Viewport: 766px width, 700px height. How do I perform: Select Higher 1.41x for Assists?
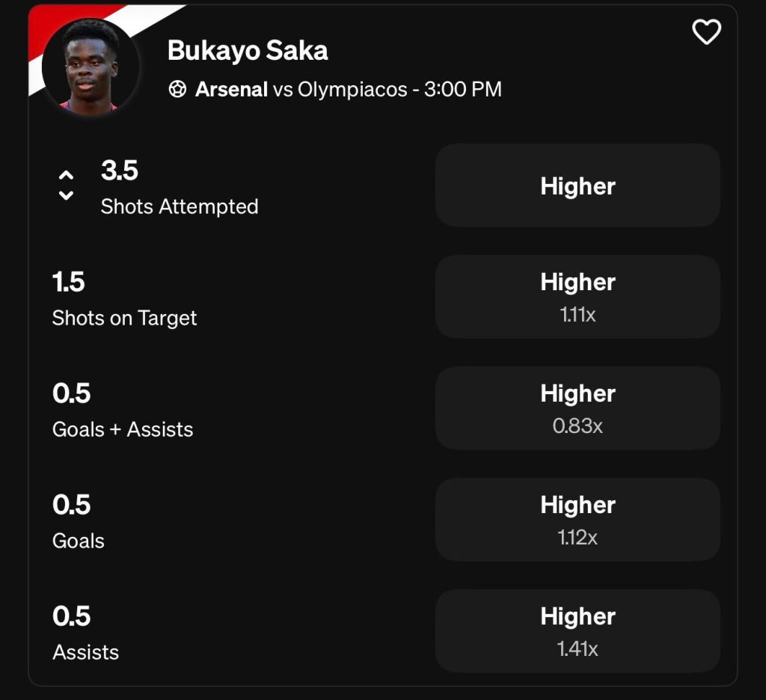[x=577, y=630]
